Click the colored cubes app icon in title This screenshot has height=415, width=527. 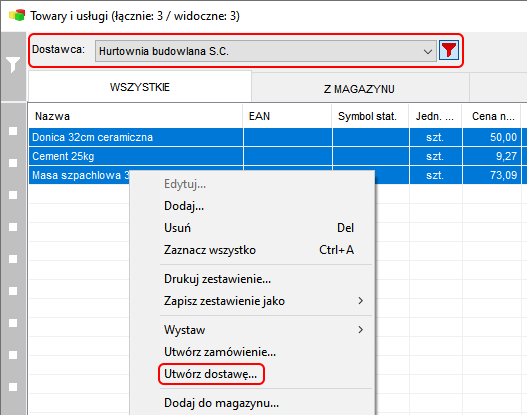coord(17,15)
